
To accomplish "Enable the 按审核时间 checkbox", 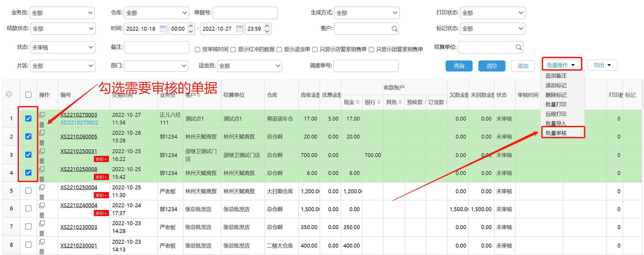I will click(197, 49).
